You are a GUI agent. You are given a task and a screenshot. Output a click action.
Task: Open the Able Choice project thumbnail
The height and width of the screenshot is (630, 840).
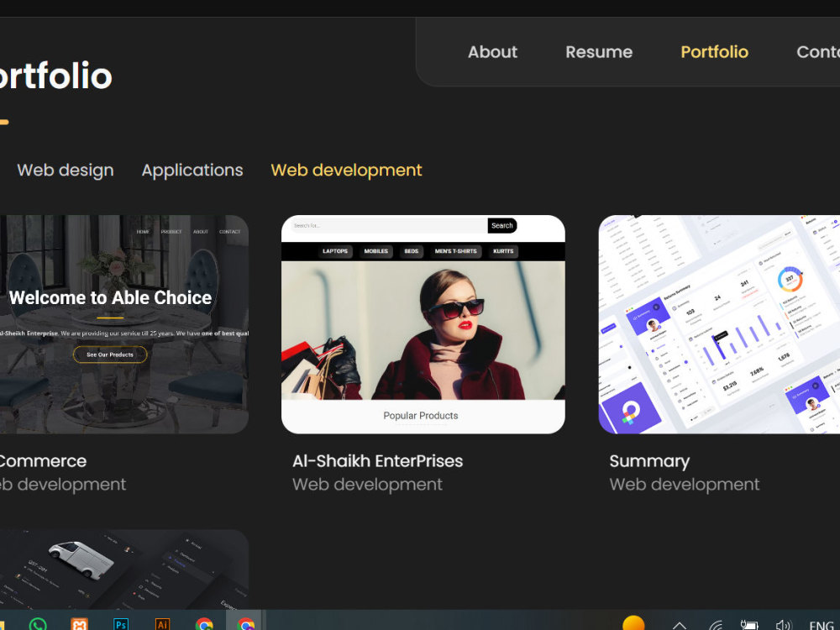click(x=124, y=324)
